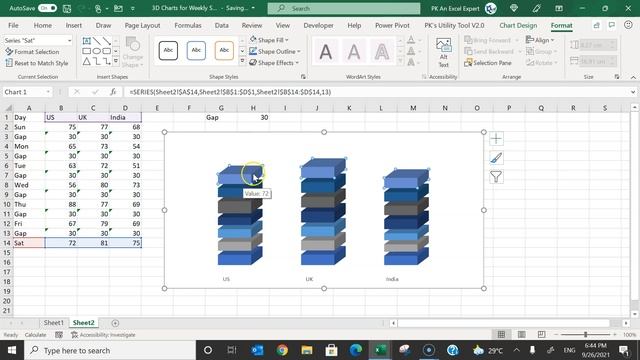The width and height of the screenshot is (640, 360).
Task: Select the Page Break Preview icon
Action: coord(541,334)
